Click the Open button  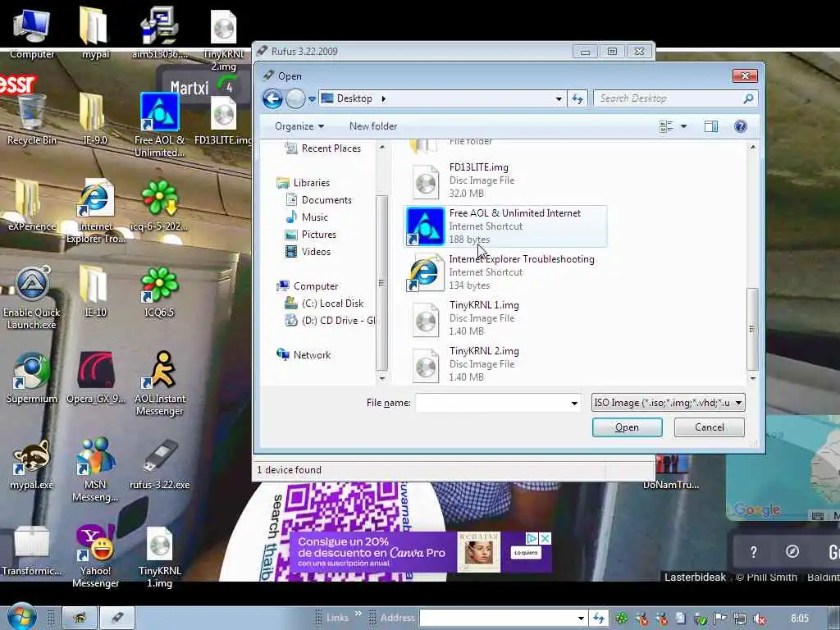(627, 427)
